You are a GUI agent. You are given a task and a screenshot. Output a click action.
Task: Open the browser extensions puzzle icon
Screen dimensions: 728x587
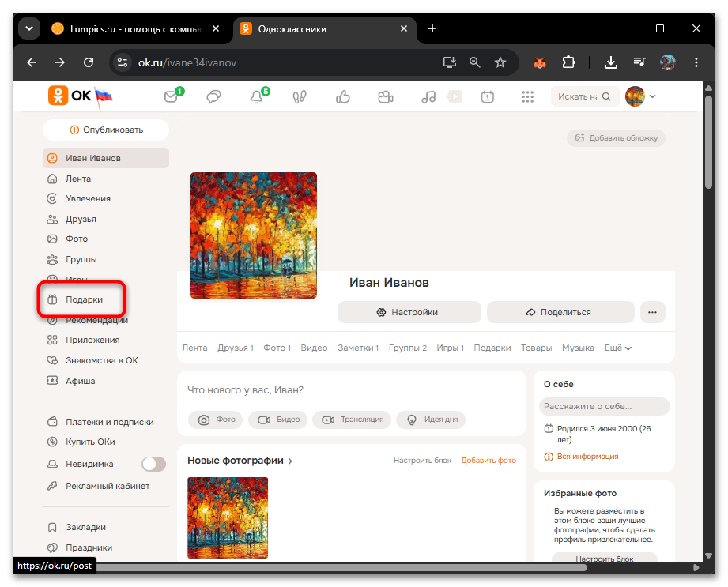click(568, 62)
